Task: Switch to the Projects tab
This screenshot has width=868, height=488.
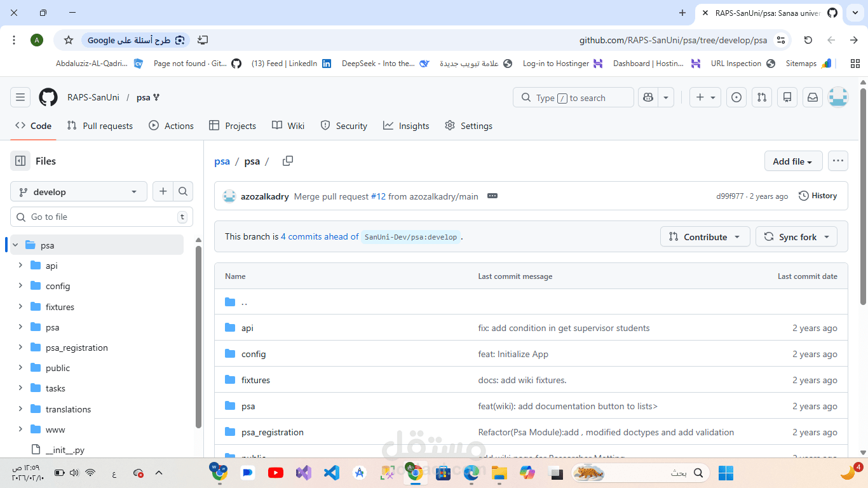Action: [x=233, y=126]
